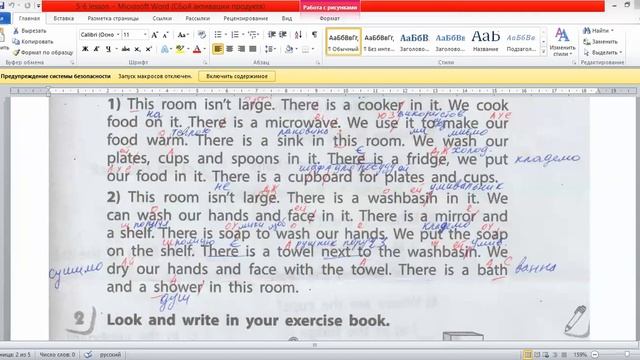
Task: Open font size 11 dropdown
Action: [x=145, y=35]
